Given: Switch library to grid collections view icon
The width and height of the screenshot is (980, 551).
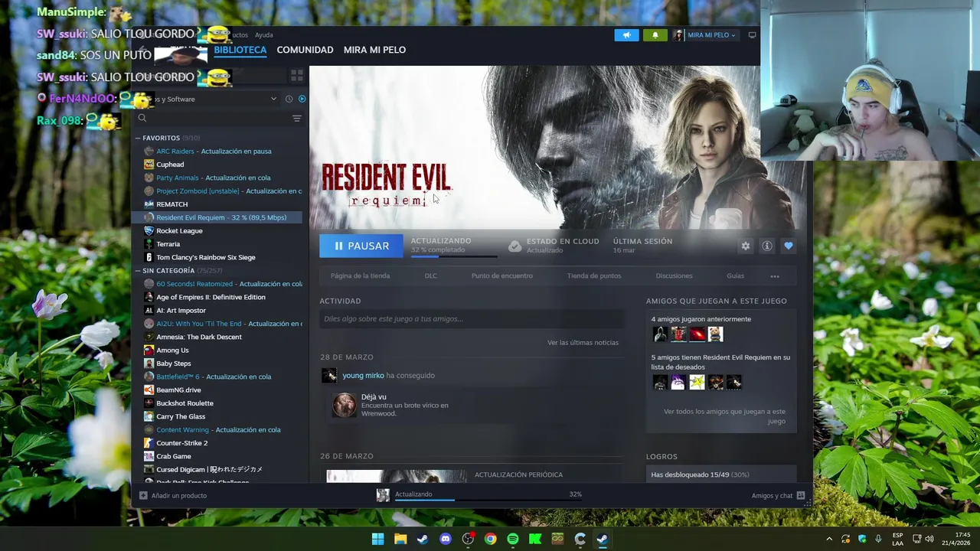Looking at the screenshot, I should [296, 75].
